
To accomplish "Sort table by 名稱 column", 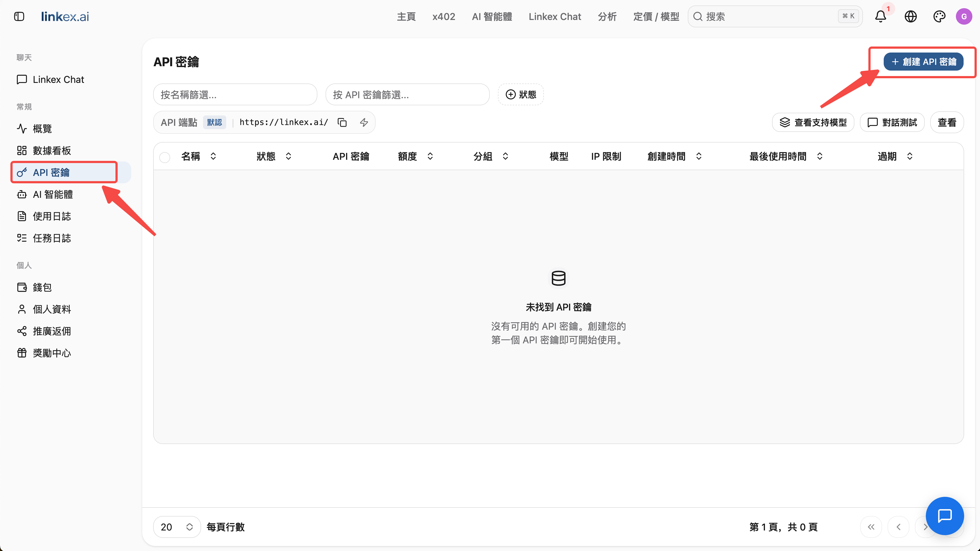I will [199, 156].
